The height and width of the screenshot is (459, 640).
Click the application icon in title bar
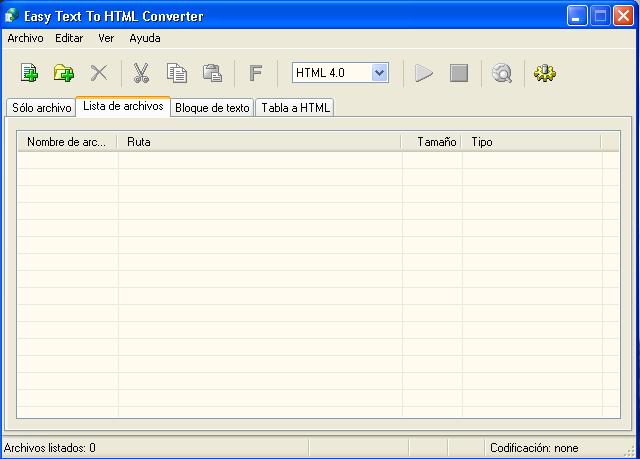pos(12,16)
